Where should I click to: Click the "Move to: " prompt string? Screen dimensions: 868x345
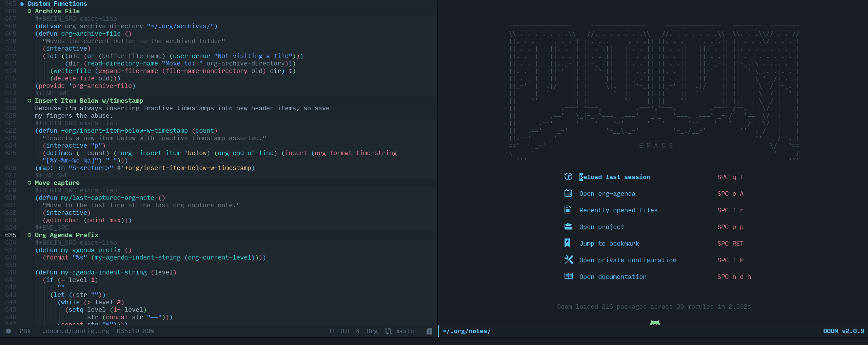pyautogui.click(x=182, y=63)
